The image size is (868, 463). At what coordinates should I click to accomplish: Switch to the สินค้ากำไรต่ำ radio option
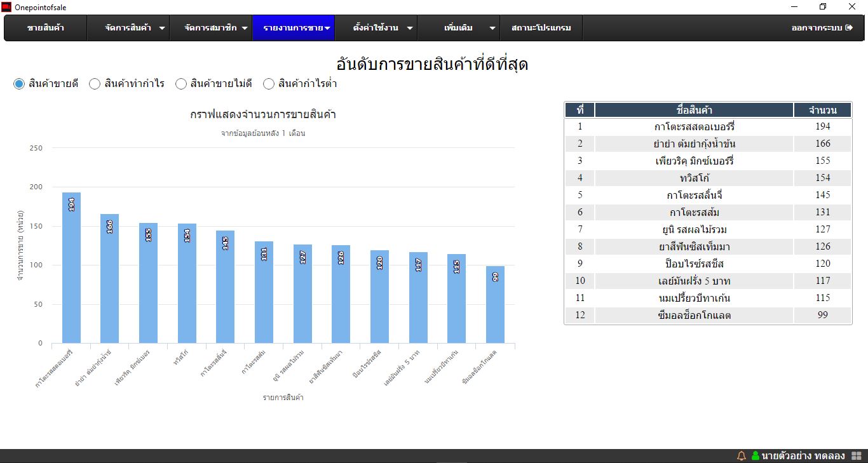click(269, 84)
